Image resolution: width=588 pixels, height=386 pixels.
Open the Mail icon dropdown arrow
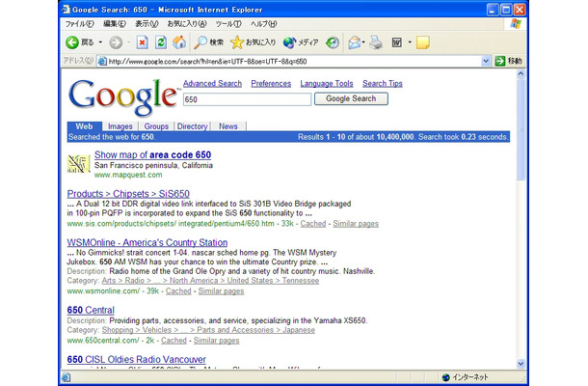tap(363, 42)
